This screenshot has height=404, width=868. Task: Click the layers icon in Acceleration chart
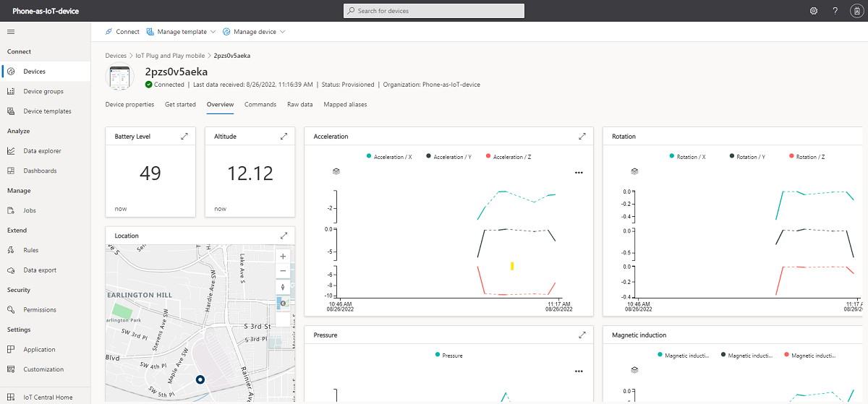336,171
